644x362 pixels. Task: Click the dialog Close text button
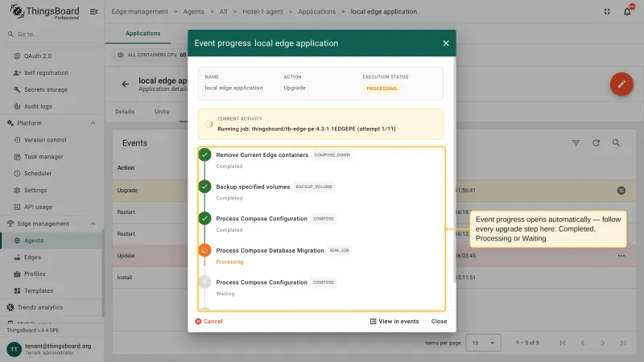pos(439,321)
